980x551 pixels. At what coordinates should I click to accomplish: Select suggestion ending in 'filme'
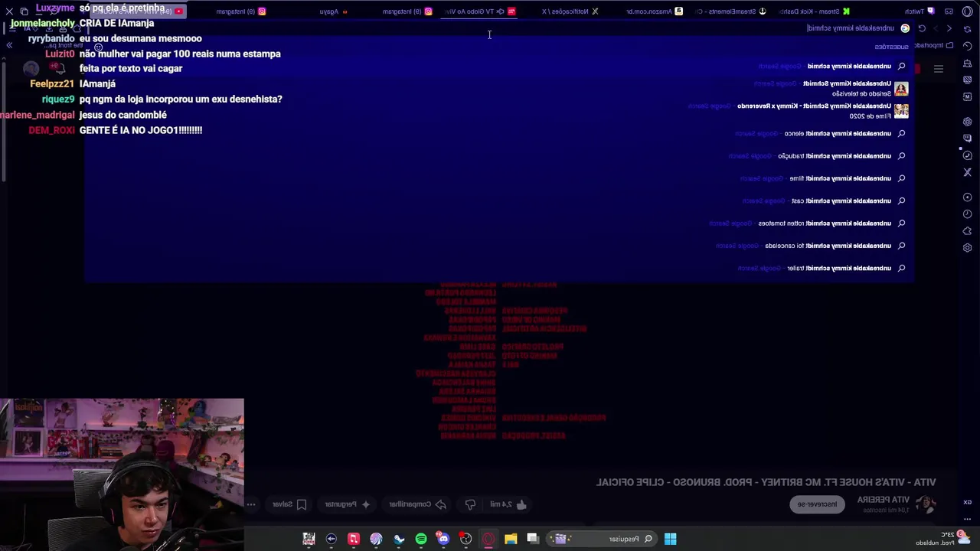tap(499, 178)
